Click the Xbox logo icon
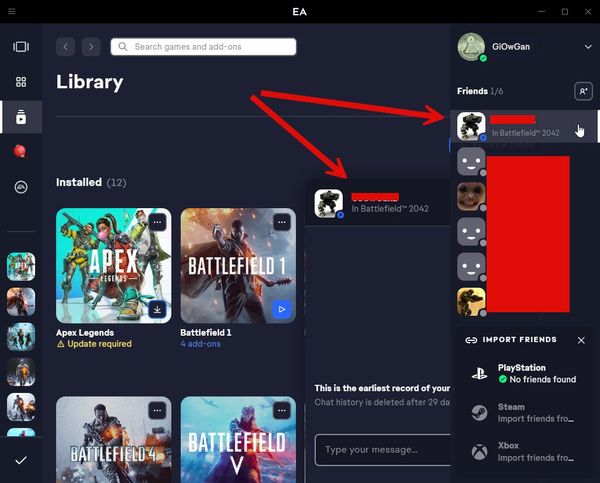The height and width of the screenshot is (483, 600). [x=479, y=452]
